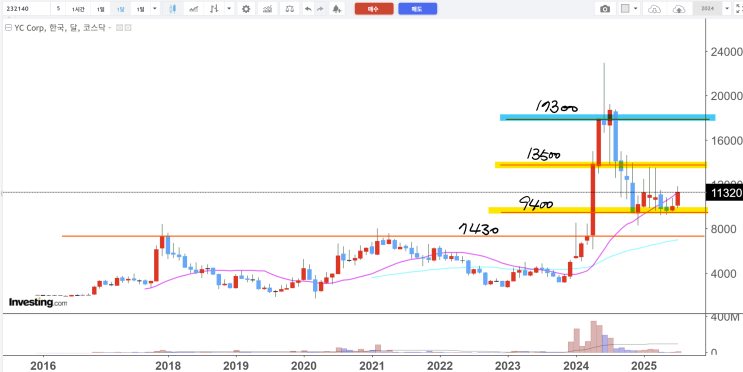Viewport: 743px width, 372px height.
Task: Click the blue 매도 sell button
Action: point(417,9)
